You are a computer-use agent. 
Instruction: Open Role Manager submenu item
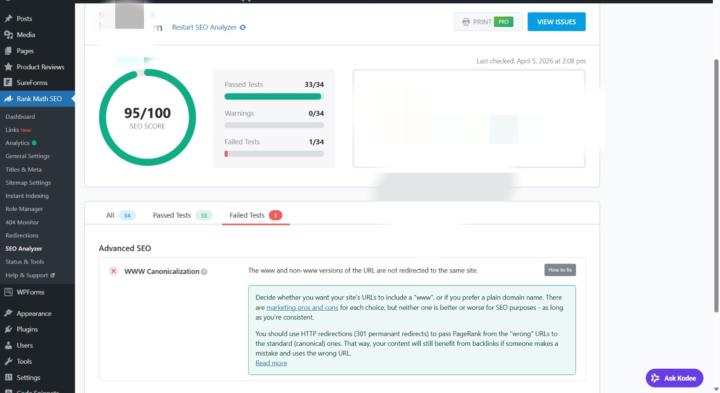coord(24,209)
